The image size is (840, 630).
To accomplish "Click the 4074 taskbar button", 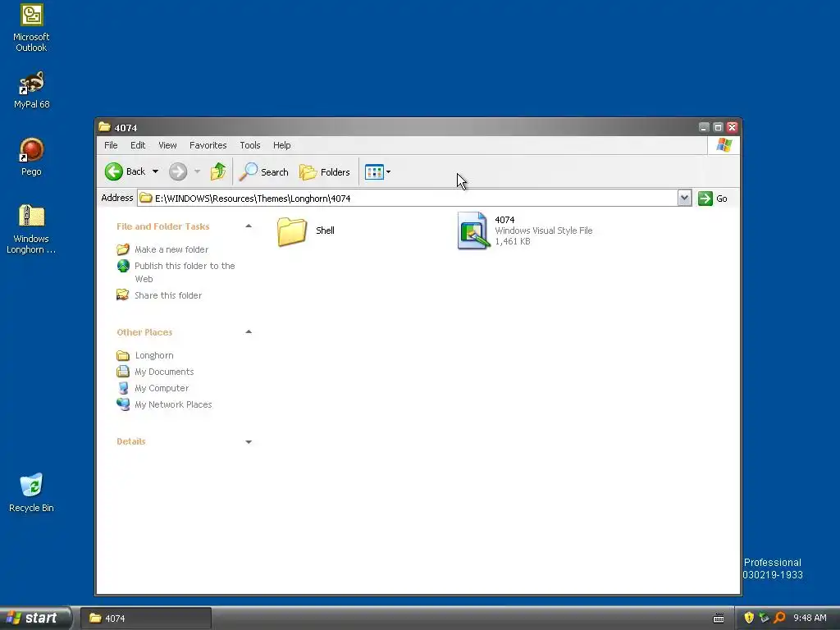I will (146, 619).
